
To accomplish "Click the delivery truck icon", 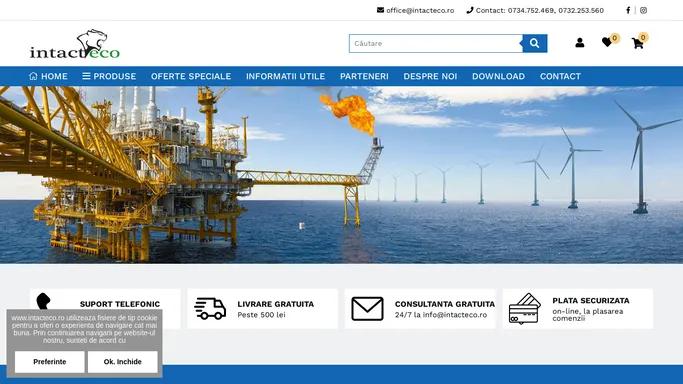I will pos(210,309).
